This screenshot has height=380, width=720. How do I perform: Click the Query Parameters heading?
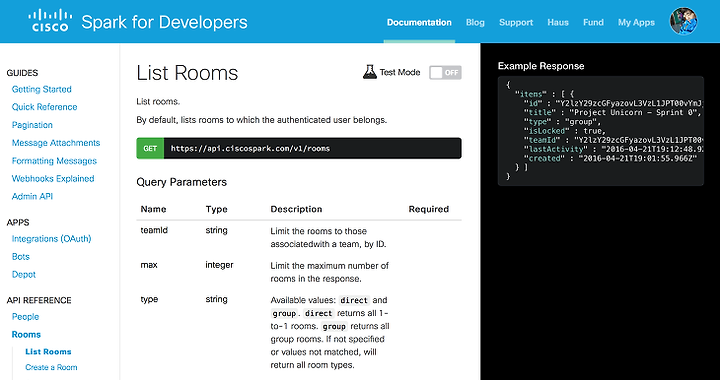182,182
